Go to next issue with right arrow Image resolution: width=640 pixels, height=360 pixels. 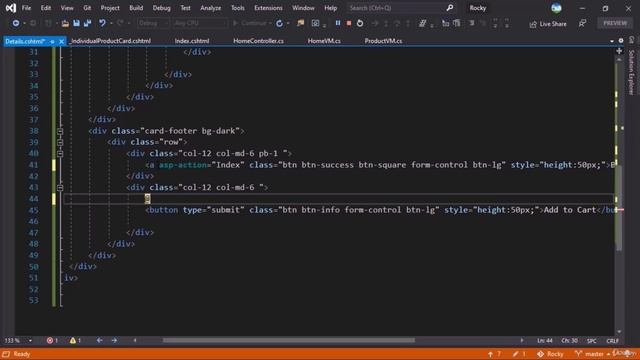(x=114, y=340)
